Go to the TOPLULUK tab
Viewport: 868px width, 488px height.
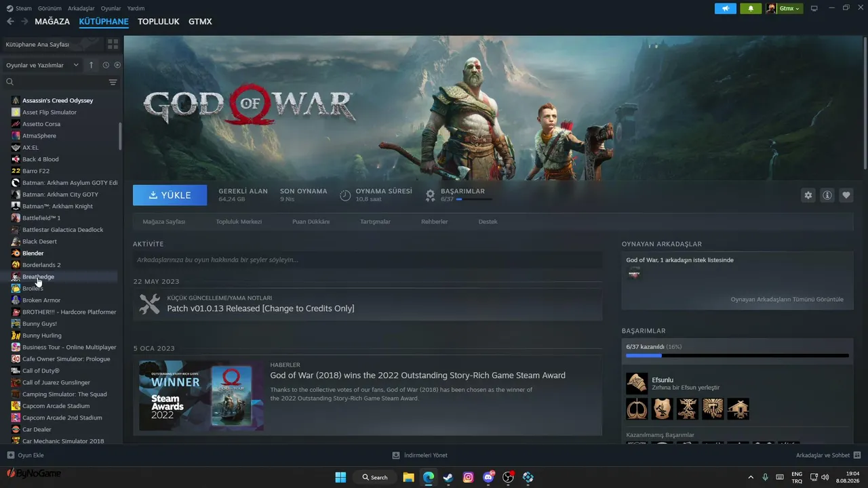pyautogui.click(x=159, y=22)
